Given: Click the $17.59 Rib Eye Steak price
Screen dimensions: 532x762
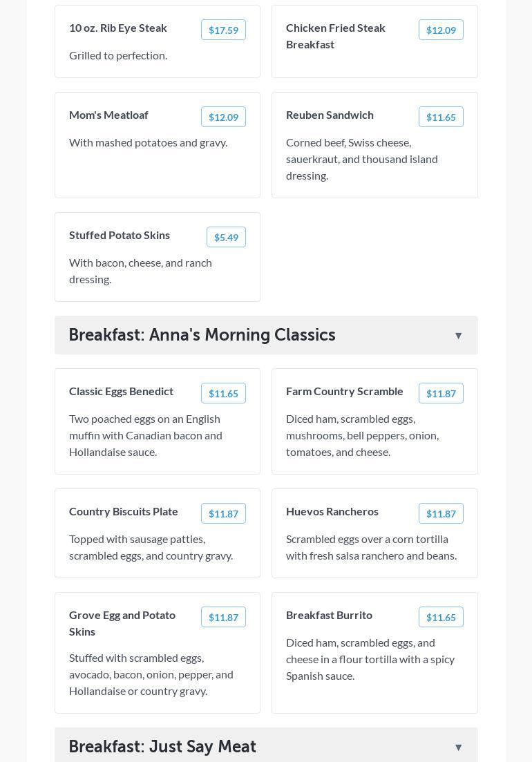Looking at the screenshot, I should [223, 30].
